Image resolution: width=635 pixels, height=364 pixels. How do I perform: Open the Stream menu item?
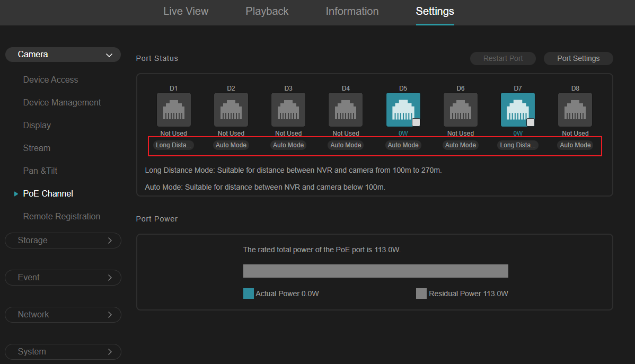37,148
